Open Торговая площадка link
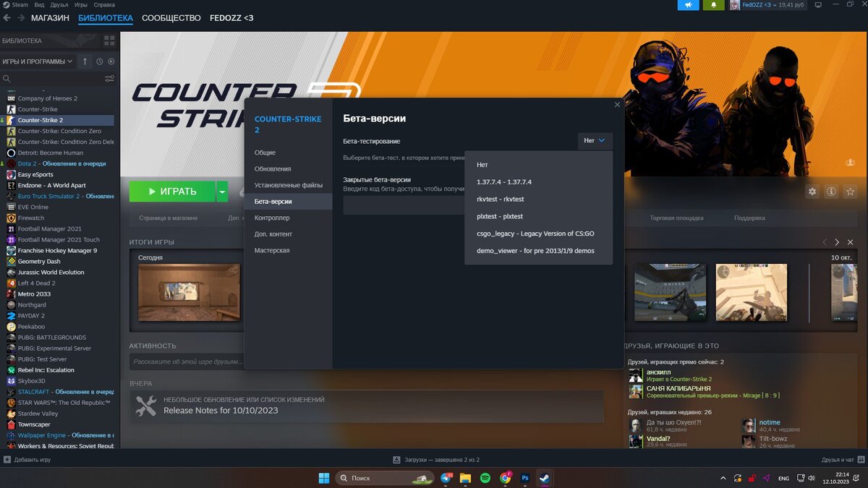The width and height of the screenshot is (868, 488). [676, 218]
